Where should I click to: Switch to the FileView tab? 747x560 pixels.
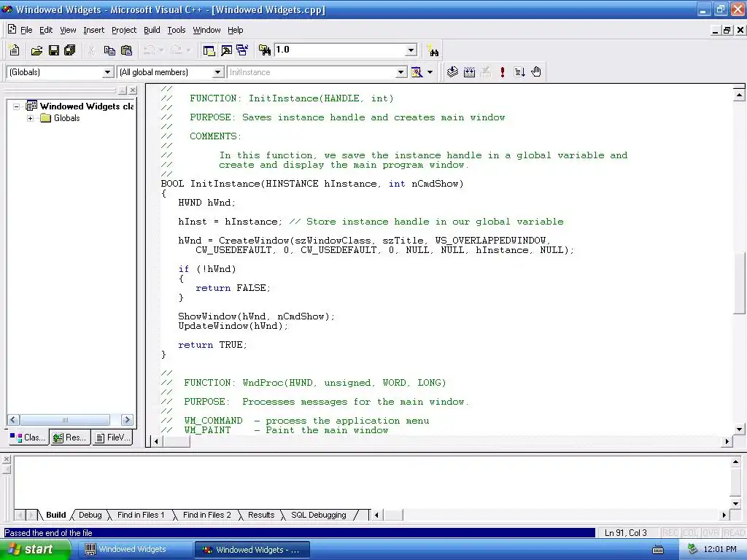[112, 437]
